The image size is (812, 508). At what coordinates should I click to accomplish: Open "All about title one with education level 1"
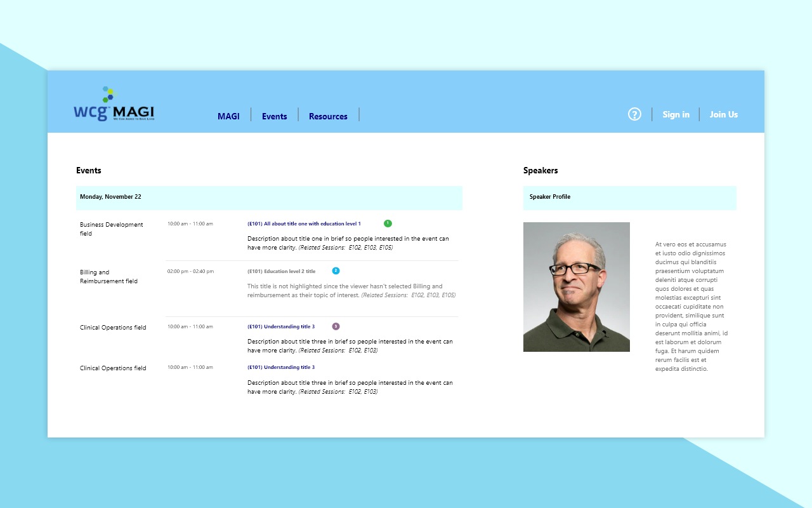304,224
